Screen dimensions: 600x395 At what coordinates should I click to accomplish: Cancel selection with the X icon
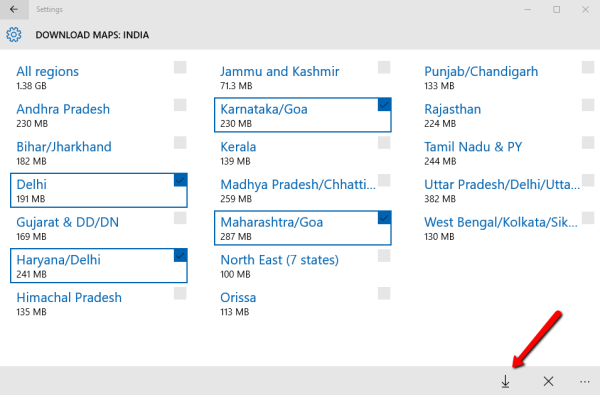pyautogui.click(x=548, y=381)
